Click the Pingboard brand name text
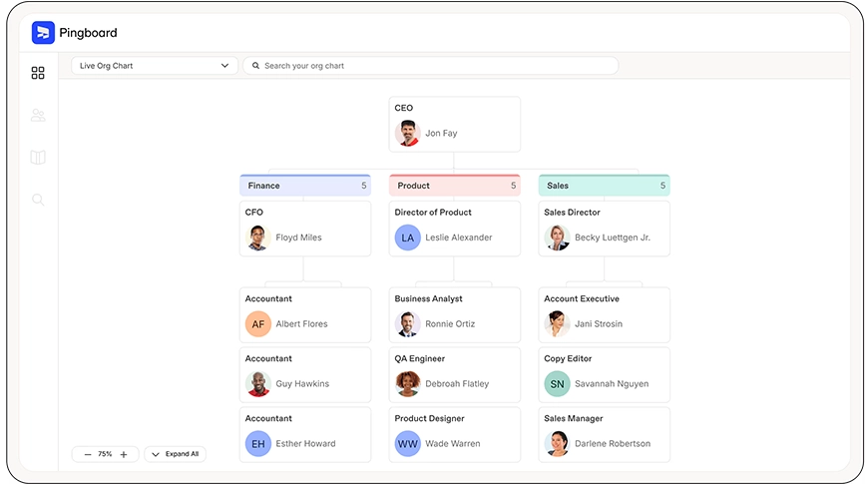 click(88, 33)
